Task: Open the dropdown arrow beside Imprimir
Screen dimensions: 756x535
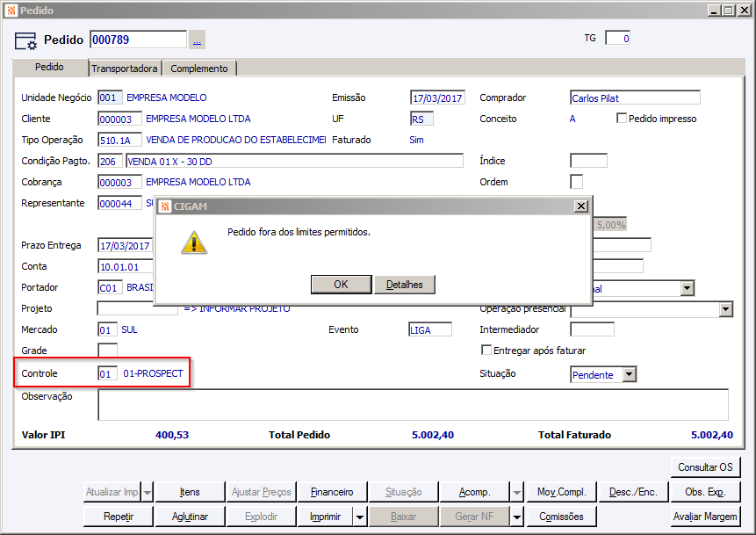Action: point(360,517)
